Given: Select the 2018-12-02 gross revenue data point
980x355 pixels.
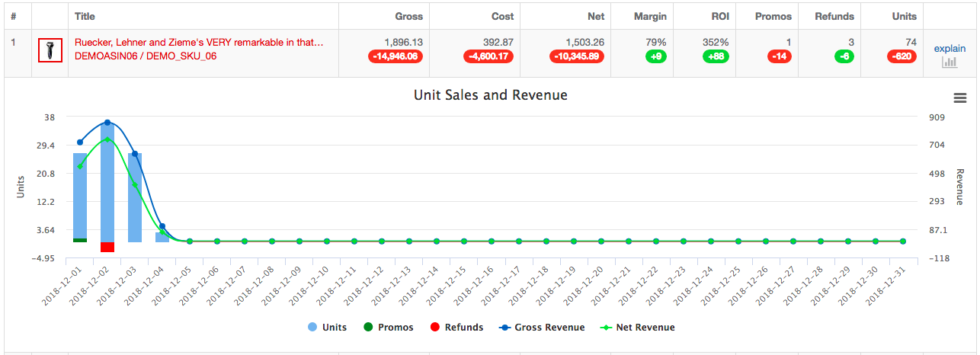Looking at the screenshot, I should (107, 123).
